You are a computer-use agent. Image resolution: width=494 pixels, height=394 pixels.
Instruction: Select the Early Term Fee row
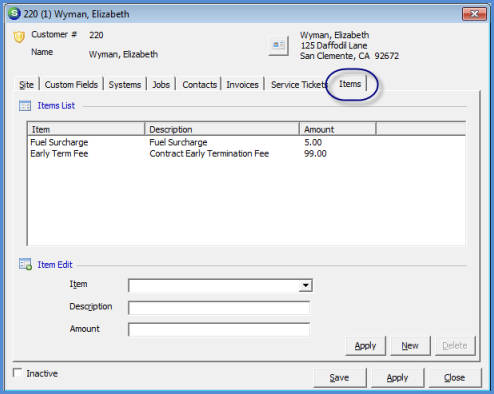[x=246, y=154]
